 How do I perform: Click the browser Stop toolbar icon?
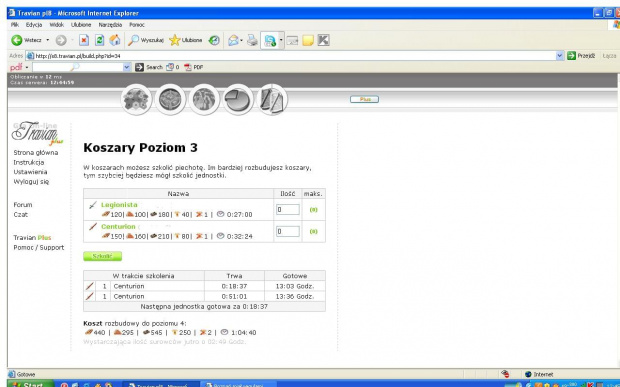pyautogui.click(x=84, y=40)
